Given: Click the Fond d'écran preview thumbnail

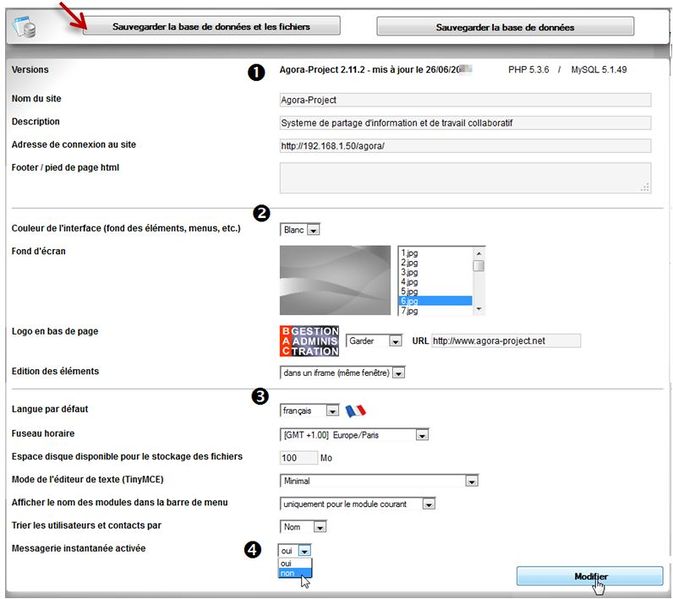Looking at the screenshot, I should [x=335, y=280].
